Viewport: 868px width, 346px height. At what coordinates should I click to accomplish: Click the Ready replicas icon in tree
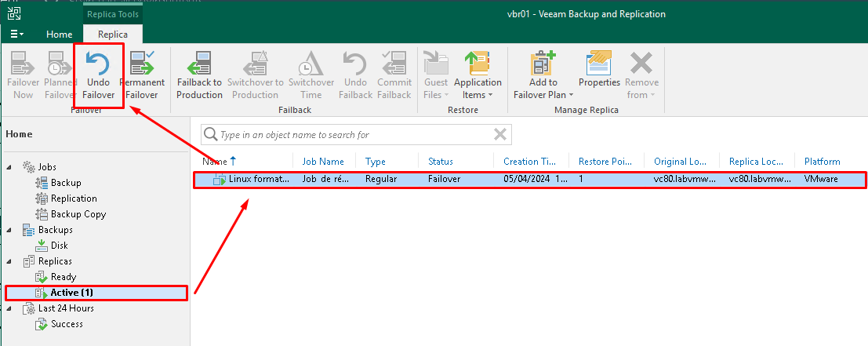click(42, 277)
